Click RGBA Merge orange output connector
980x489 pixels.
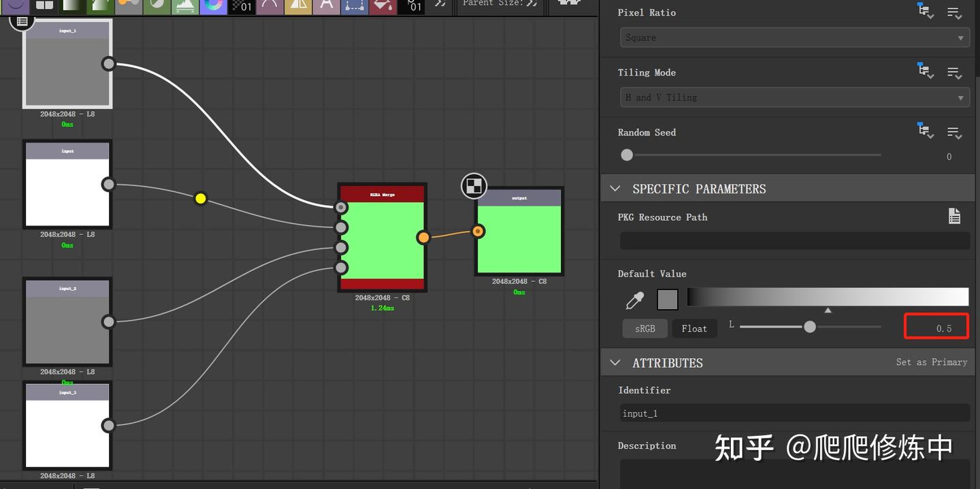(x=423, y=237)
